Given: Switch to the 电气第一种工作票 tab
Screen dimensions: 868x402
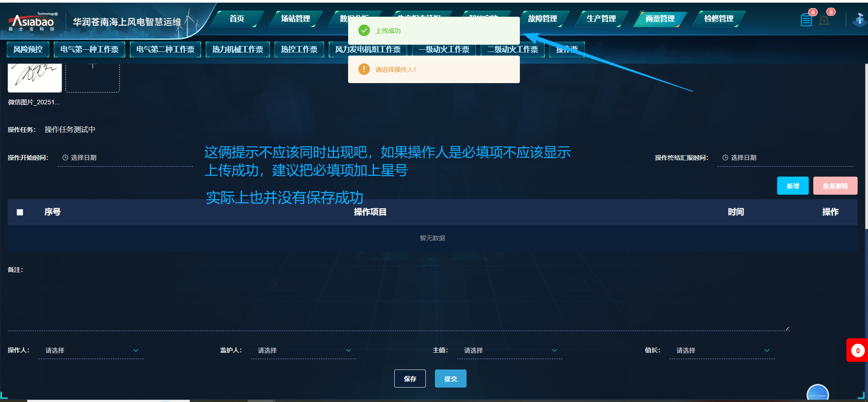Looking at the screenshot, I should [x=90, y=49].
